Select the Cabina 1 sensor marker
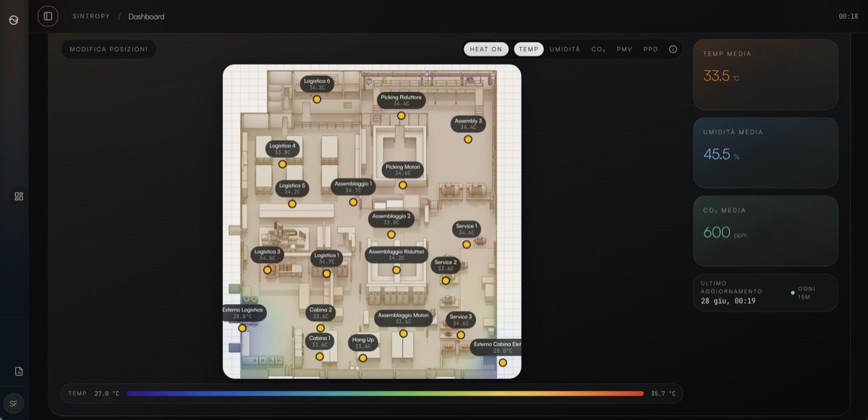Image resolution: width=868 pixels, height=420 pixels. (320, 356)
